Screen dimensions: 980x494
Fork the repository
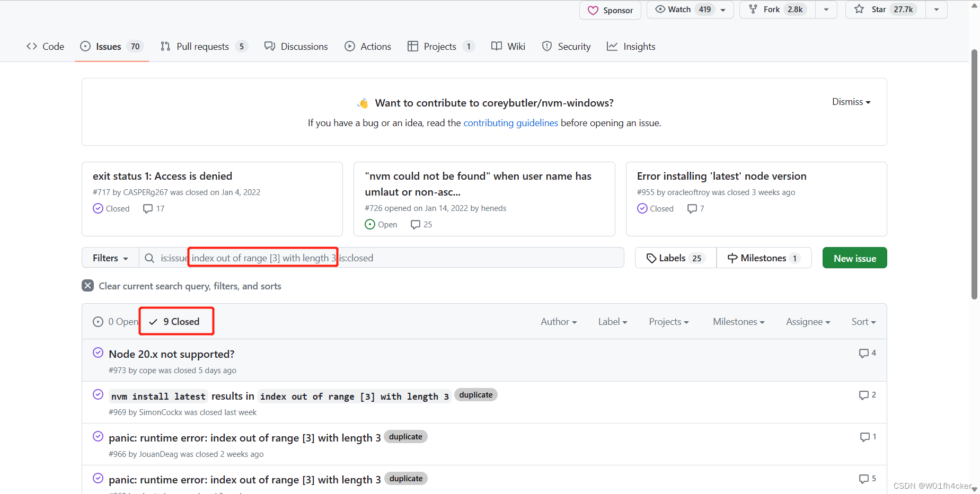[x=778, y=10]
